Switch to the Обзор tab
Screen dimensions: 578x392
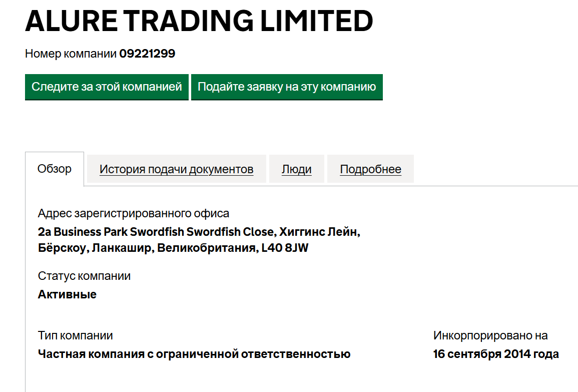pos(55,169)
